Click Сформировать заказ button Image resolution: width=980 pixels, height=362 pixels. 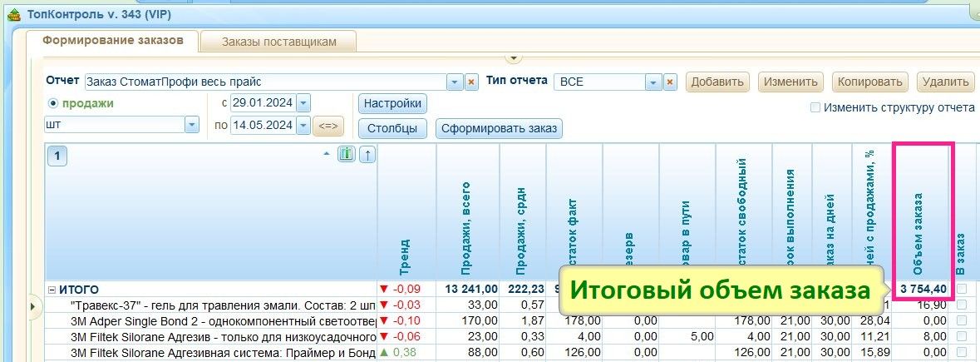[499, 129]
